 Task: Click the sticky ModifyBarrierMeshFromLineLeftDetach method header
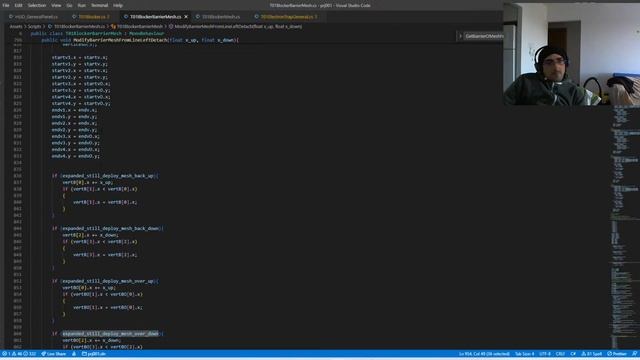[140, 40]
